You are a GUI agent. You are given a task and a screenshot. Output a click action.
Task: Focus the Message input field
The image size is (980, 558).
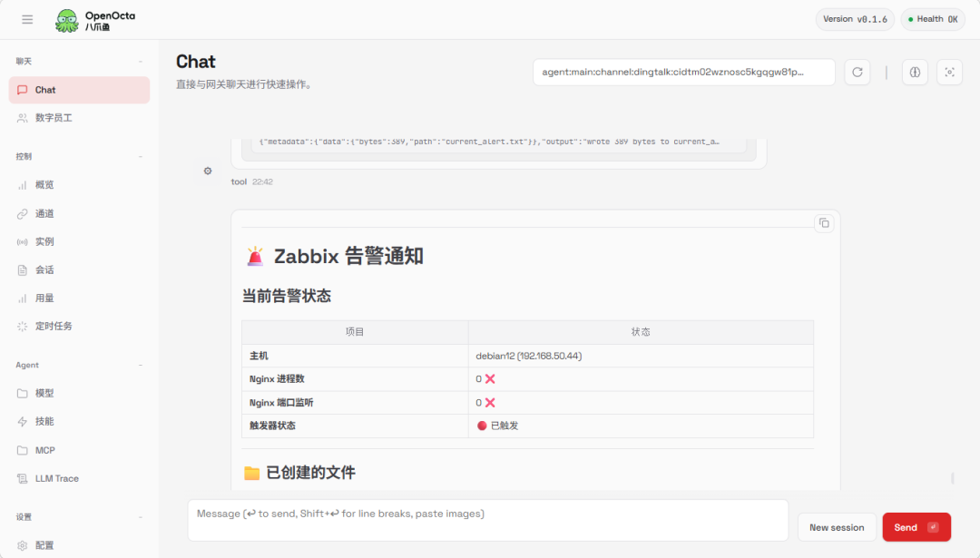(488, 520)
